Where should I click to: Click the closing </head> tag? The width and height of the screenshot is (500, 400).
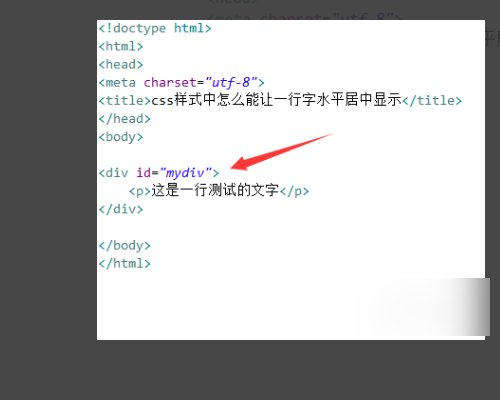(x=124, y=119)
